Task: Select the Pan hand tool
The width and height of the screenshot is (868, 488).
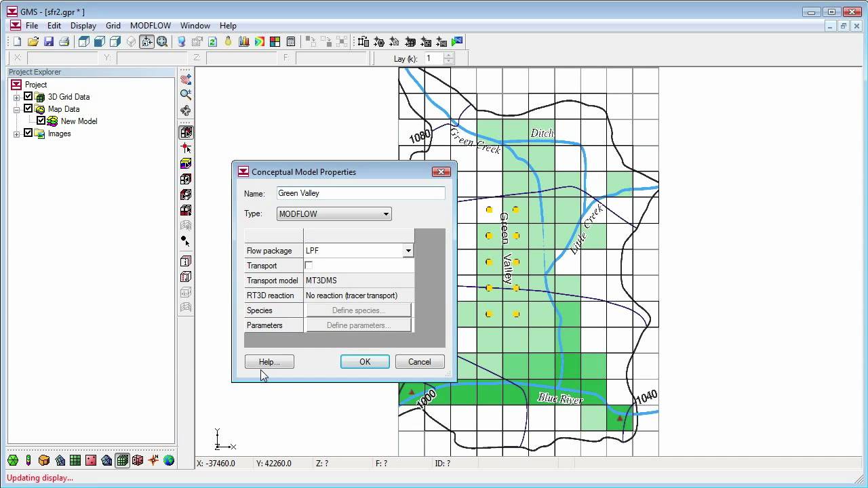Action: coord(186,79)
